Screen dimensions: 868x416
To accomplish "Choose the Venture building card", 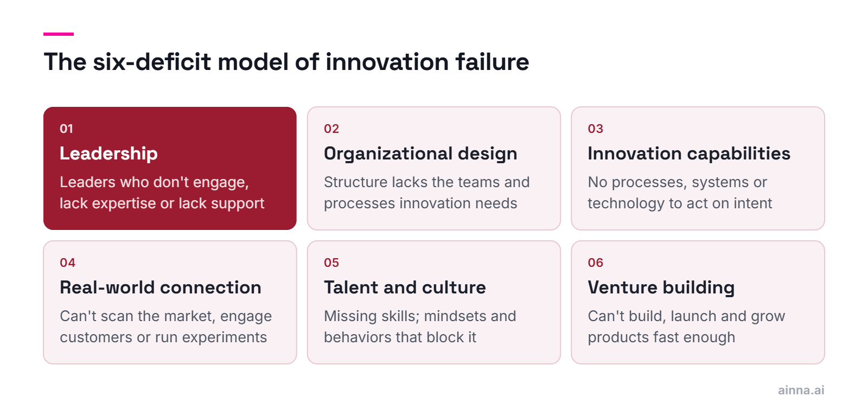I will point(698,302).
